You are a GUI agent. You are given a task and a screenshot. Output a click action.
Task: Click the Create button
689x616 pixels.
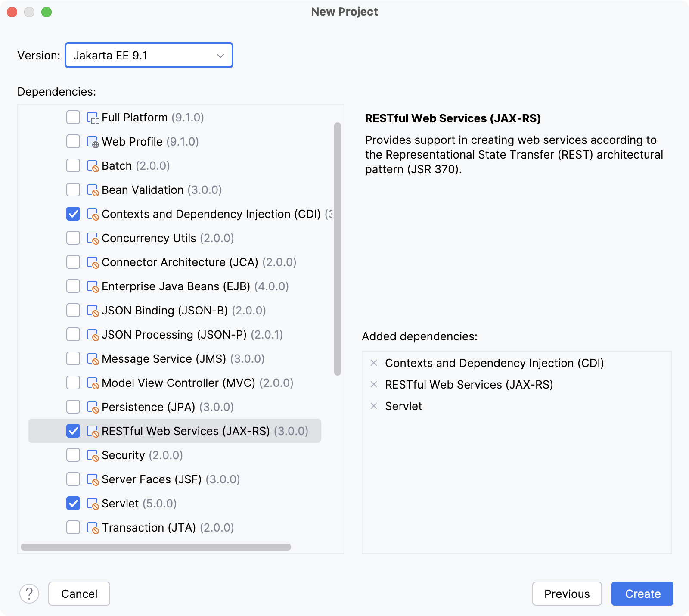pyautogui.click(x=642, y=594)
